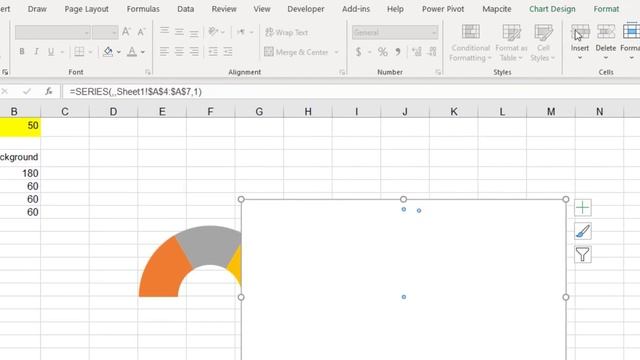Open Merge & Center dropdown arrow
The height and width of the screenshot is (360, 640).
[x=336, y=52]
